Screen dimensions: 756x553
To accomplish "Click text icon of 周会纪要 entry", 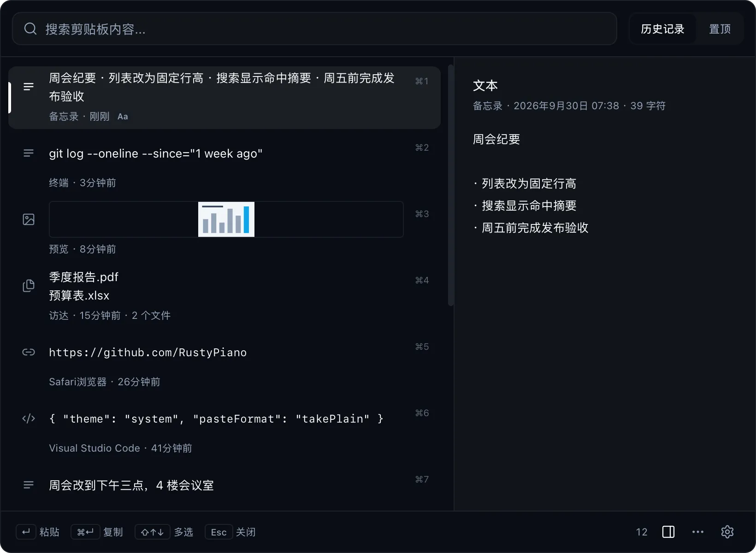I will tap(29, 87).
